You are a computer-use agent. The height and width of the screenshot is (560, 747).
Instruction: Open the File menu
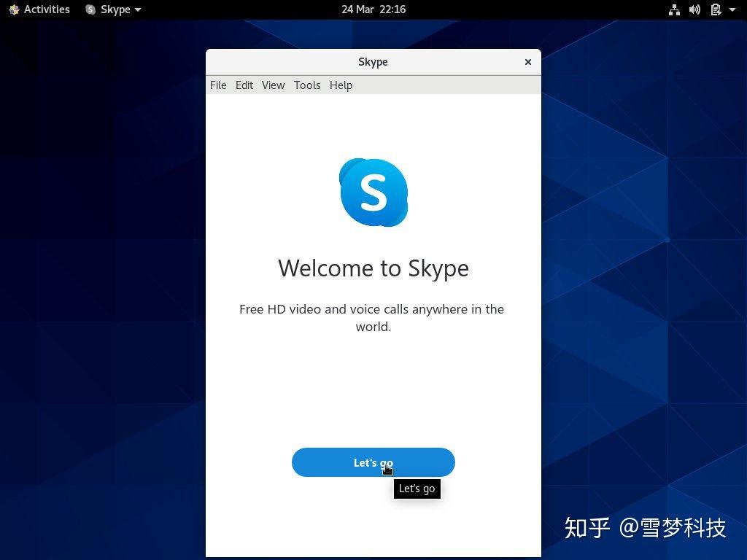pyautogui.click(x=217, y=85)
